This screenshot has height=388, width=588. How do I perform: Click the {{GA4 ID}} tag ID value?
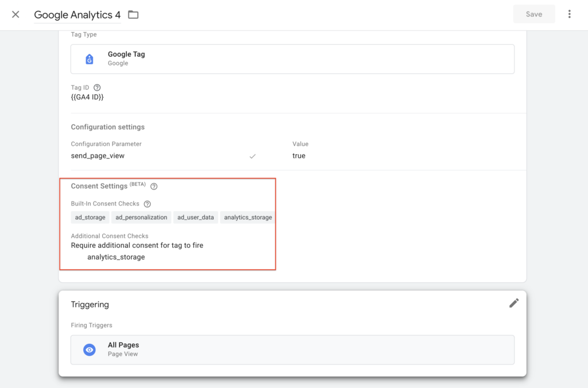pos(87,97)
